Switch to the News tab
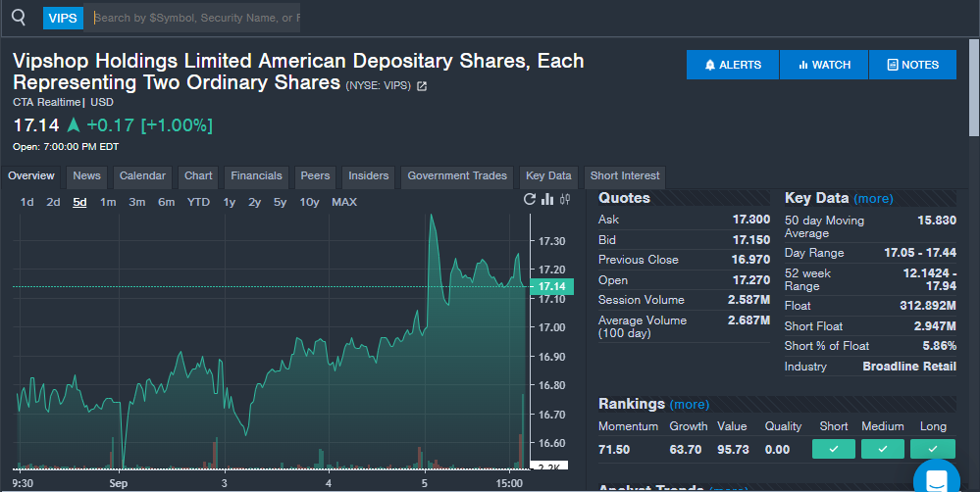This screenshot has height=492, width=980. (x=87, y=176)
